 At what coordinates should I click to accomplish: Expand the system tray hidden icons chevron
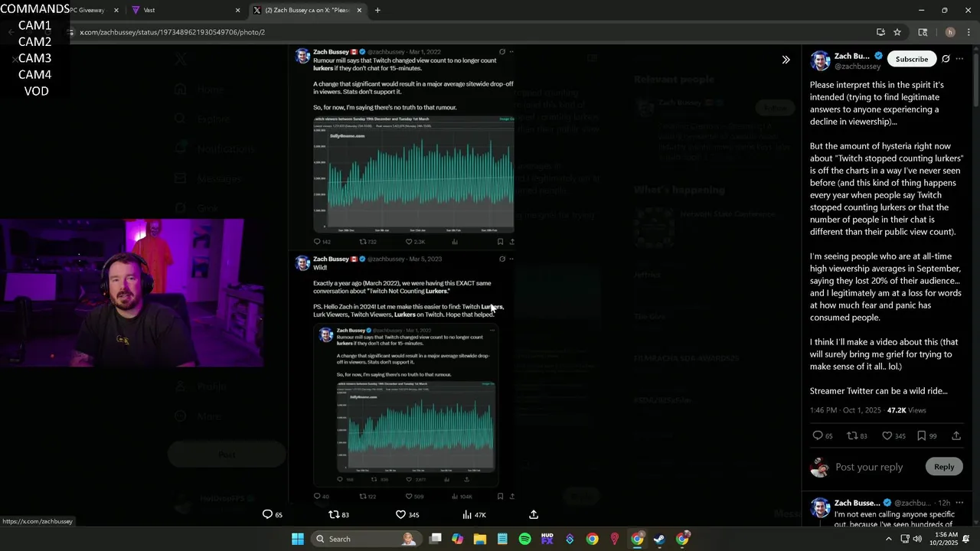click(x=888, y=539)
